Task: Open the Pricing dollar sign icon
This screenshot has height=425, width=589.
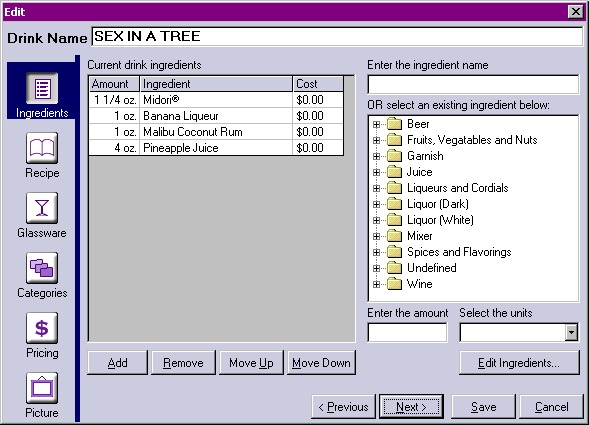Action: 42,328
